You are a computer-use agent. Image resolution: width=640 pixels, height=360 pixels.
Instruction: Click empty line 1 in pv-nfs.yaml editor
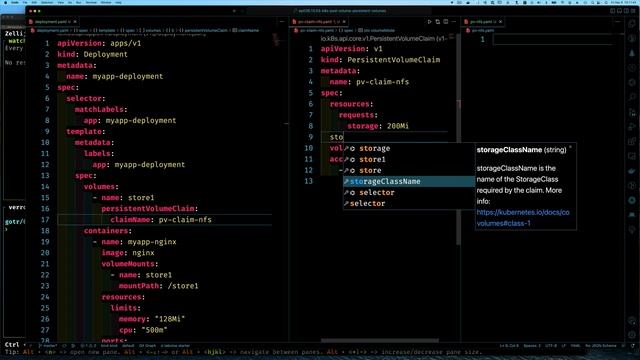coord(553,40)
